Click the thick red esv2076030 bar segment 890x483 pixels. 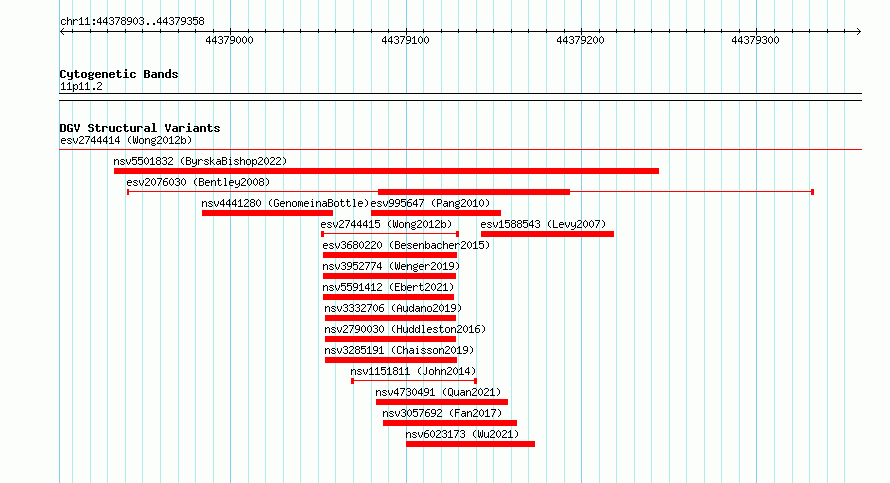474,192
